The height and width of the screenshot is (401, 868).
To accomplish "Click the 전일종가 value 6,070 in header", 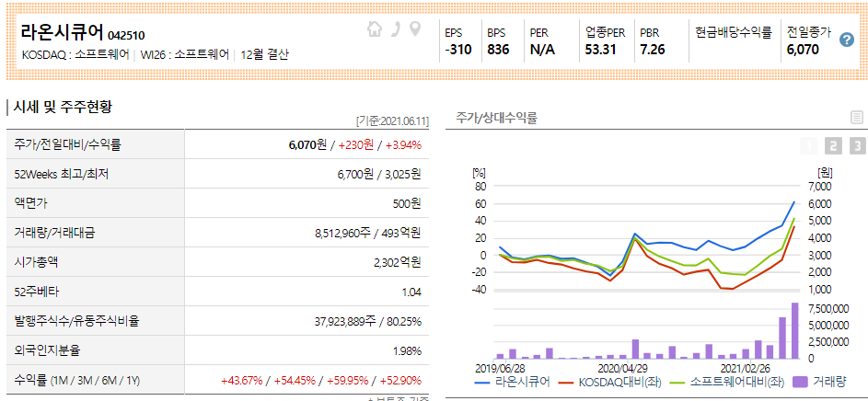I will pos(803,50).
